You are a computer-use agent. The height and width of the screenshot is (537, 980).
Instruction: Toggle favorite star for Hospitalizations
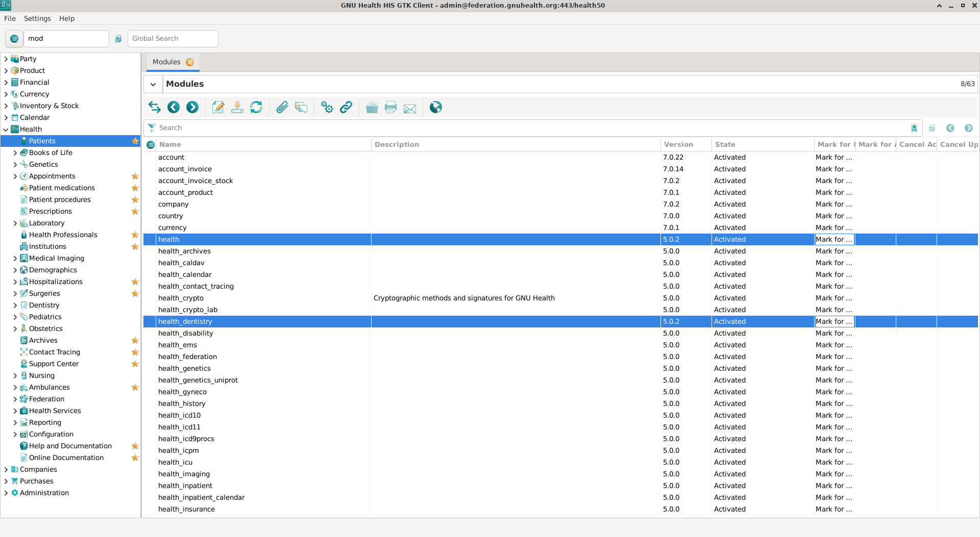135,282
